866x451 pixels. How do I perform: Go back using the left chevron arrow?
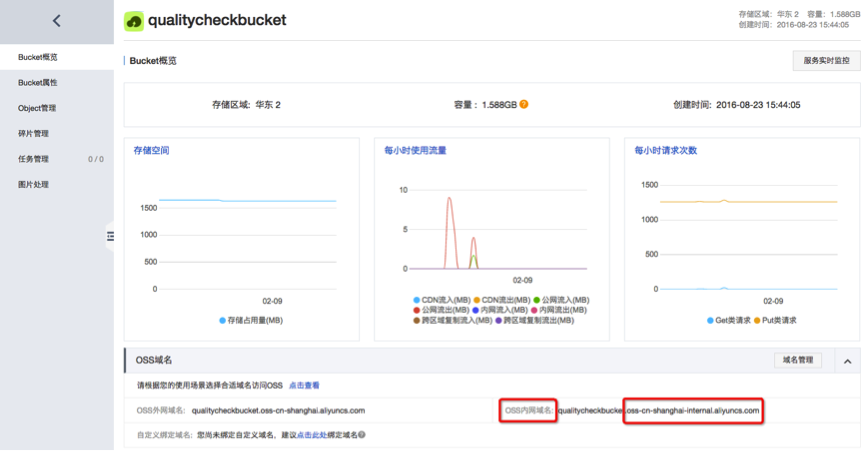click(56, 21)
